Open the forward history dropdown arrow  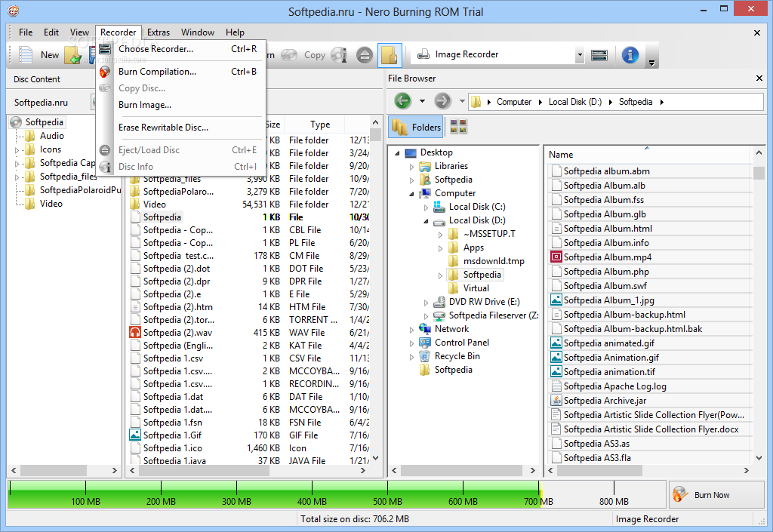[462, 101]
